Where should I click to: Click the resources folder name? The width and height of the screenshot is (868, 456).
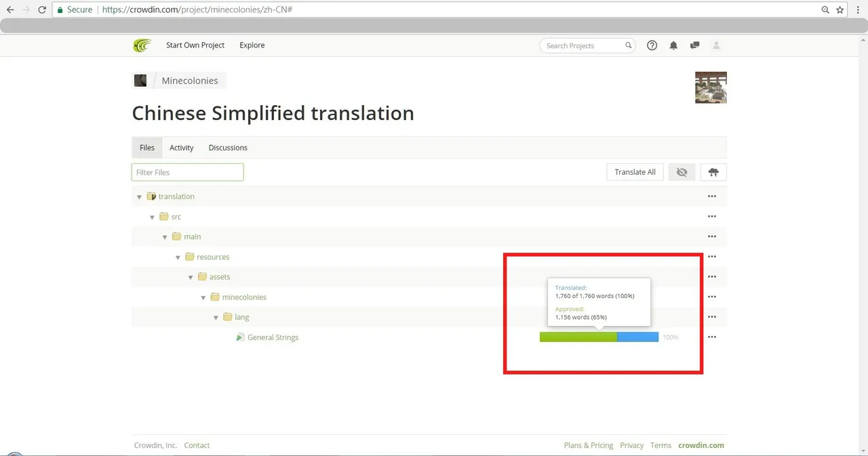pos(213,257)
